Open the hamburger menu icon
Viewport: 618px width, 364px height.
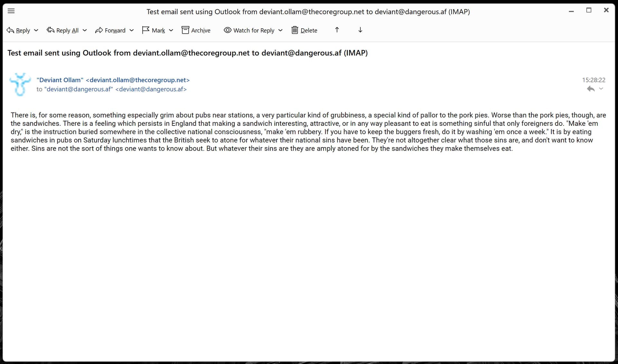pyautogui.click(x=11, y=11)
